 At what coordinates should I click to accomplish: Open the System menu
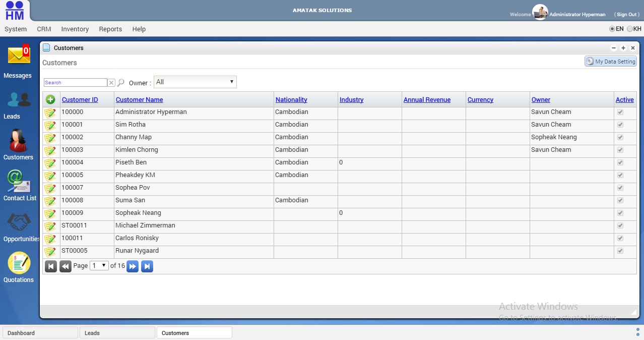(16, 29)
